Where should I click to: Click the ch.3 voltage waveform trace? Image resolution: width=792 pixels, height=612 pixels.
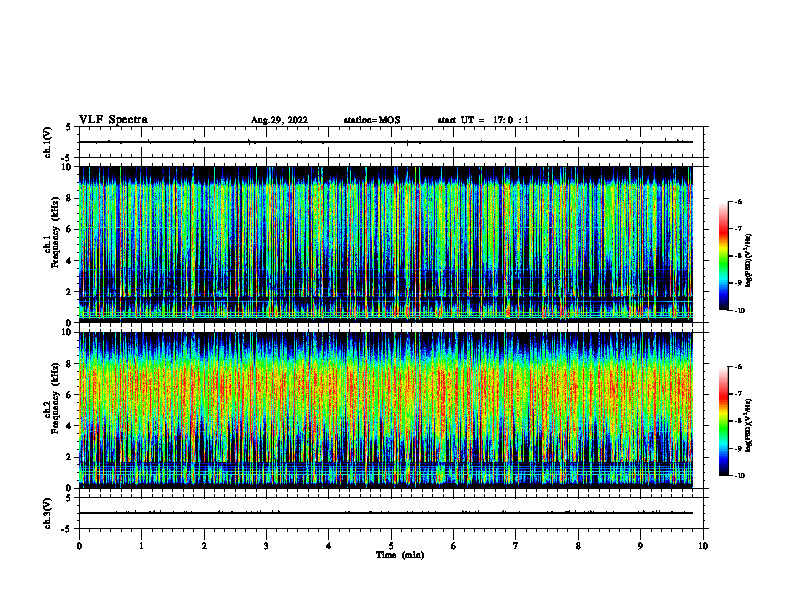pos(386,513)
